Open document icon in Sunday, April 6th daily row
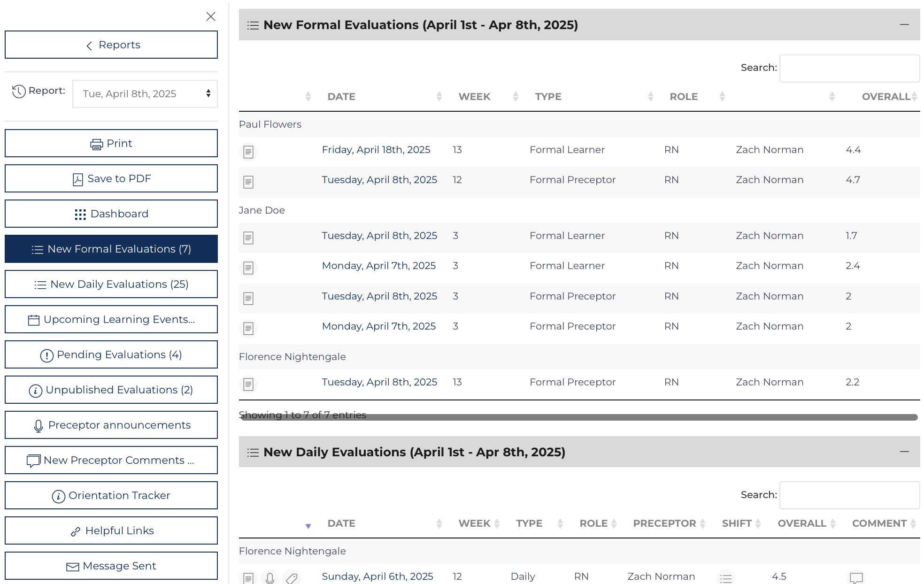The width and height of the screenshot is (924, 584). pyautogui.click(x=248, y=578)
